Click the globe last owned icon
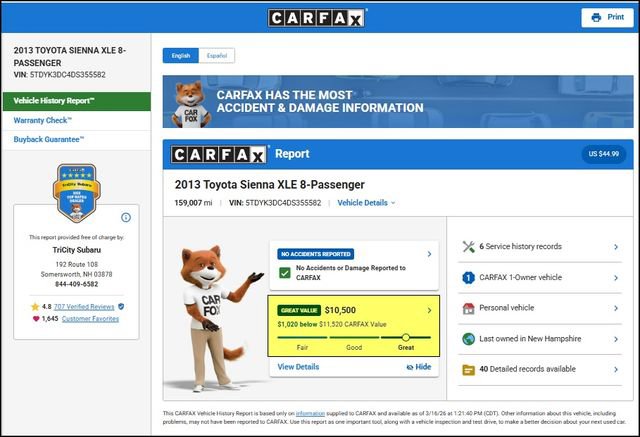Screen dimensions: 640x437 tap(468, 339)
